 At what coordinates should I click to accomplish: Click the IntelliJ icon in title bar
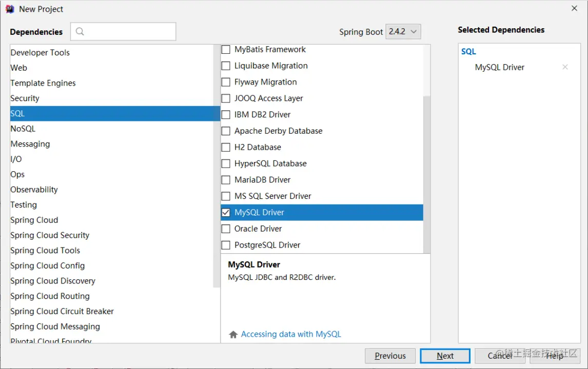[10, 9]
